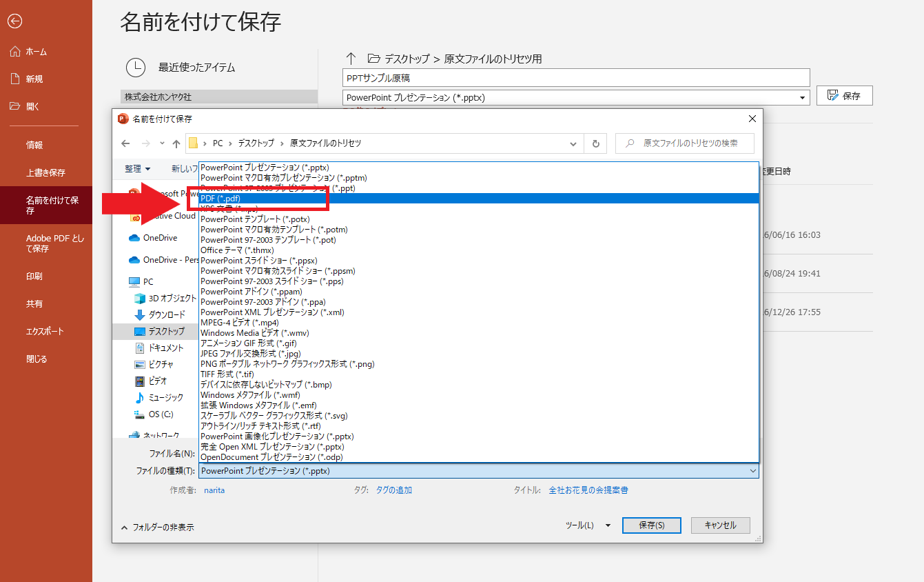924x582 pixels.
Task: Click the dialog 保存(S) button
Action: coord(652,525)
